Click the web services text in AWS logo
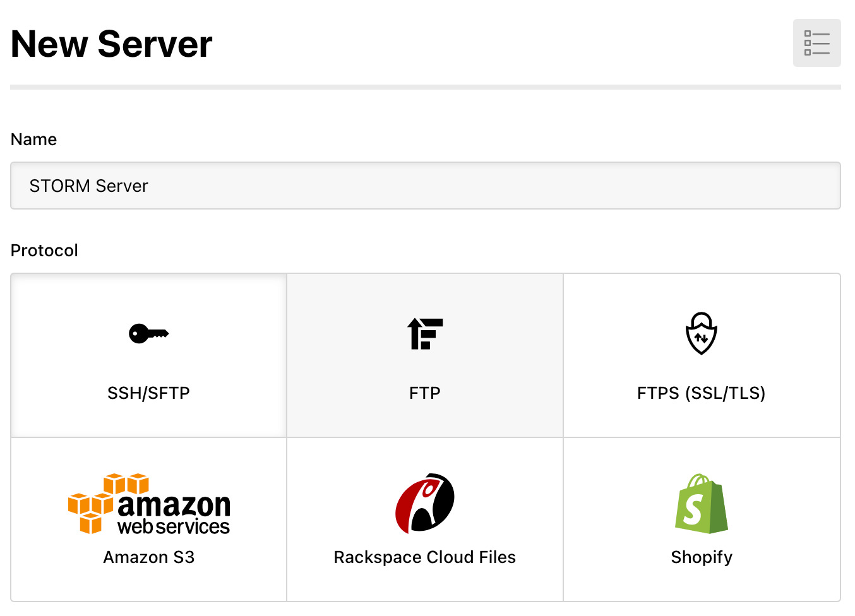 click(174, 526)
